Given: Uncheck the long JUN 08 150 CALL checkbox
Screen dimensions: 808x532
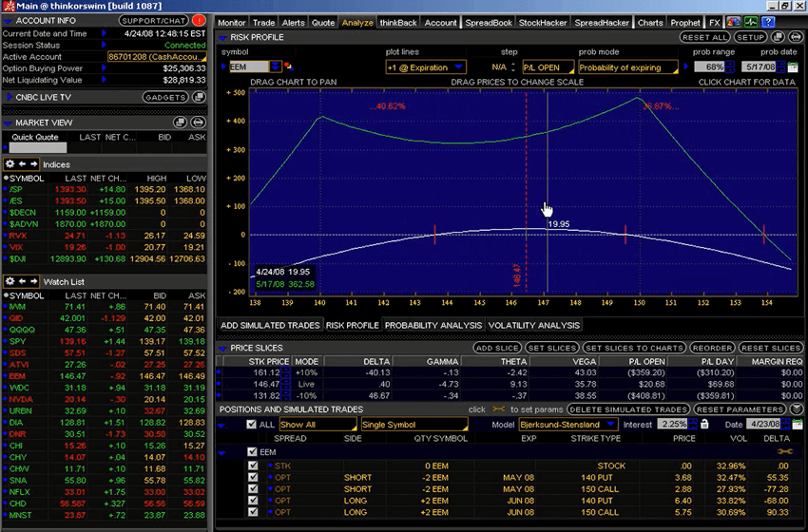Looking at the screenshot, I should point(253,512).
